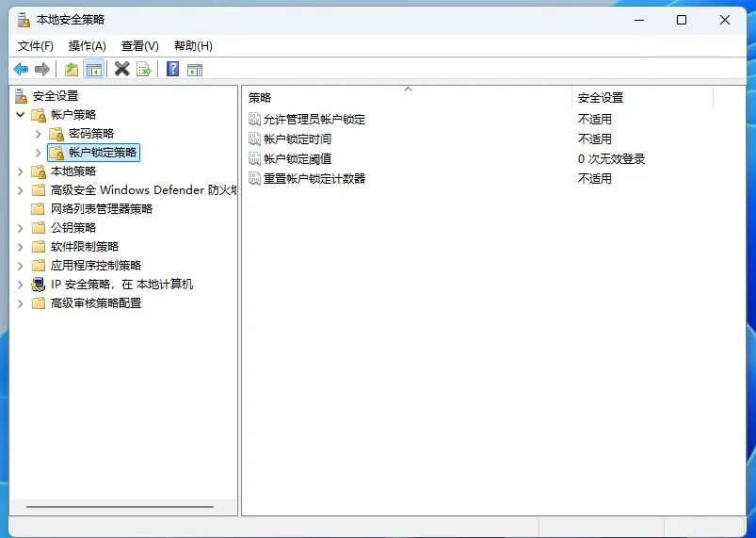Image resolution: width=756 pixels, height=538 pixels.
Task: Open the Help toolbar icon
Action: coord(173,69)
